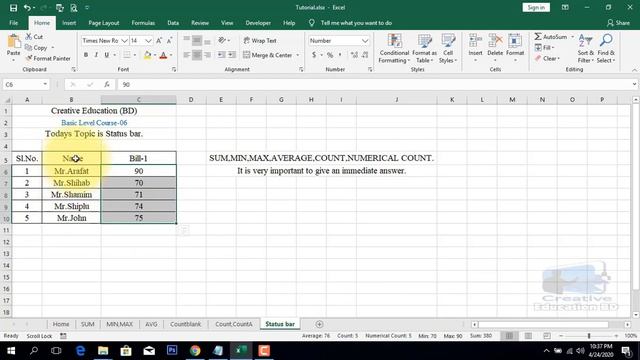This screenshot has height=360, width=640.
Task: Toggle middle vertical alignment
Action: pyautogui.click(x=197, y=40)
